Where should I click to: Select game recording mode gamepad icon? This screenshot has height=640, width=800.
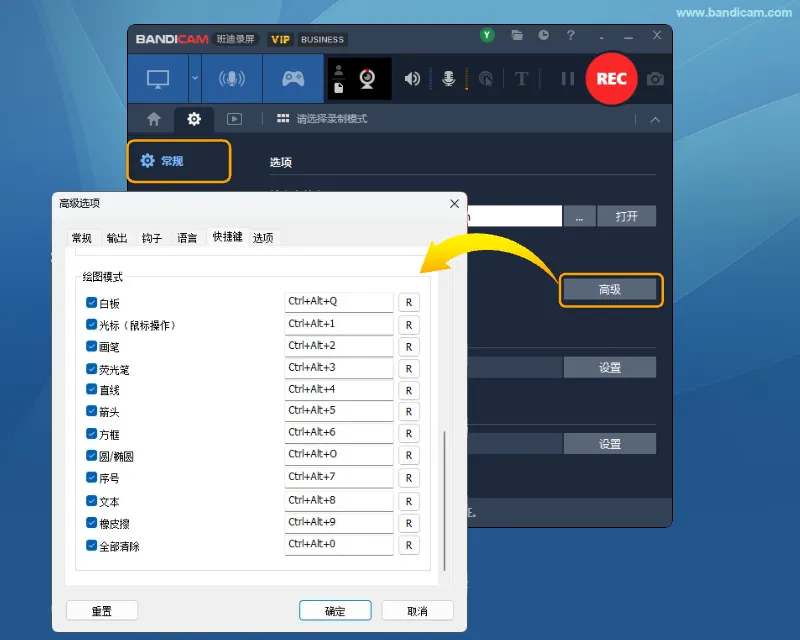[293, 79]
